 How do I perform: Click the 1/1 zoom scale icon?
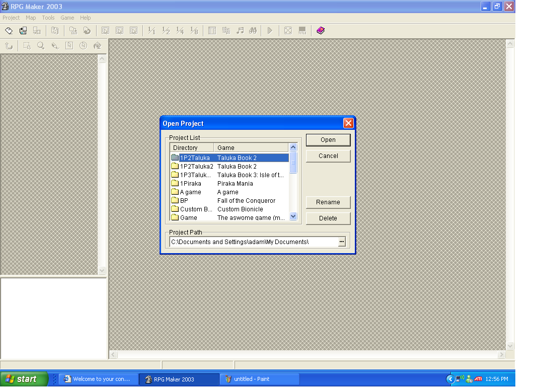point(151,31)
